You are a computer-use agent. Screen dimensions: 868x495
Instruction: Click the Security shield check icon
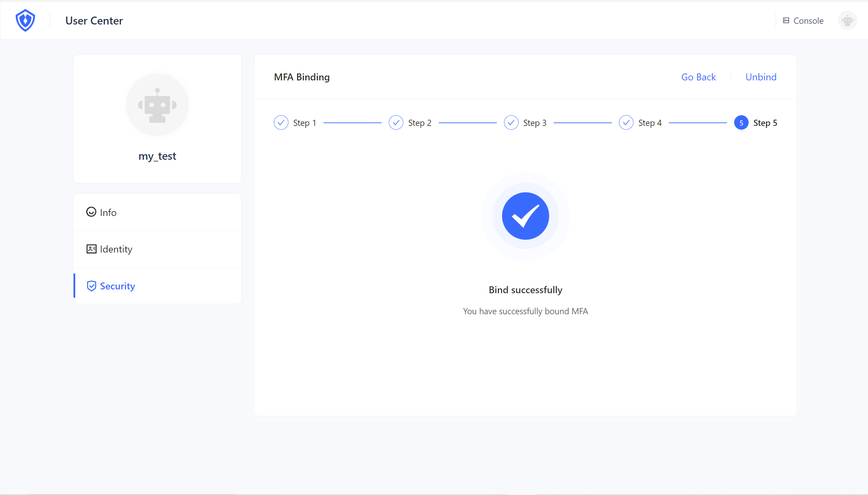91,286
